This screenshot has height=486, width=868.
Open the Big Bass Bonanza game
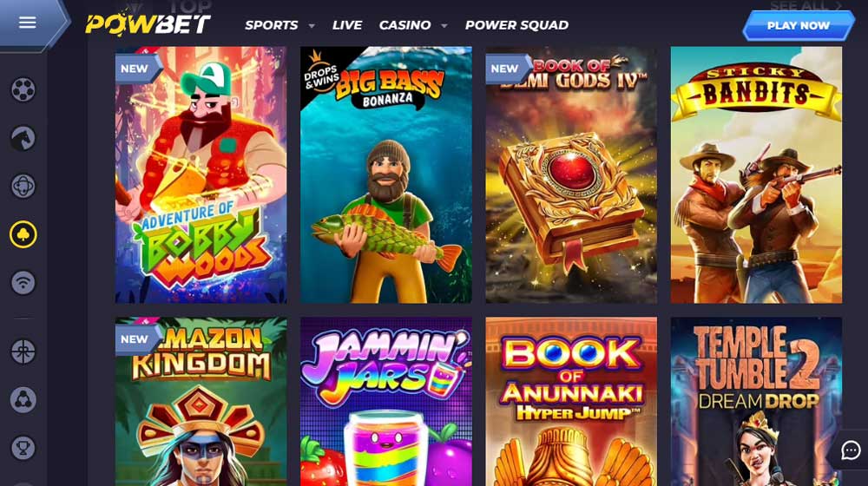point(386,174)
